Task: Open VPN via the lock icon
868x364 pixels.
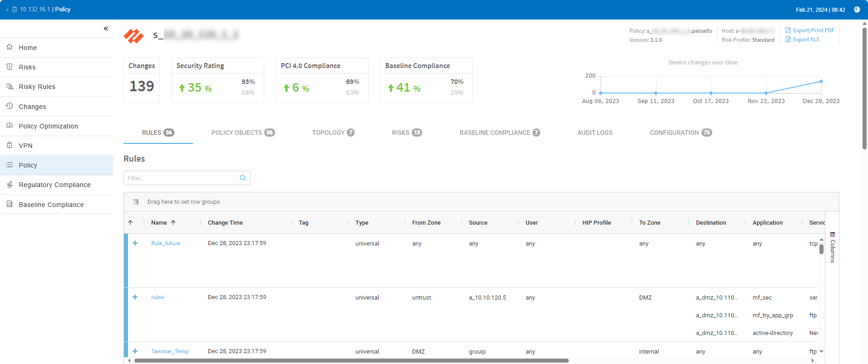Action: click(10, 145)
